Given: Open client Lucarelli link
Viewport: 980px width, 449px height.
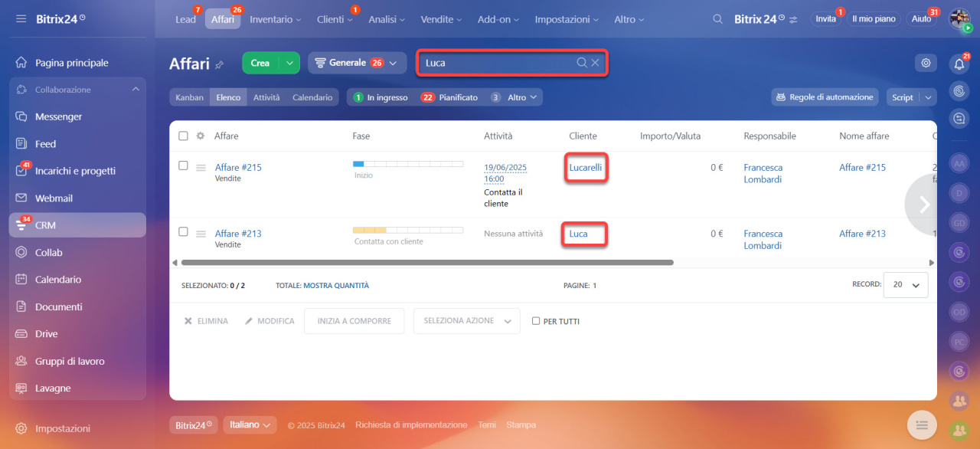Looking at the screenshot, I should pos(586,167).
